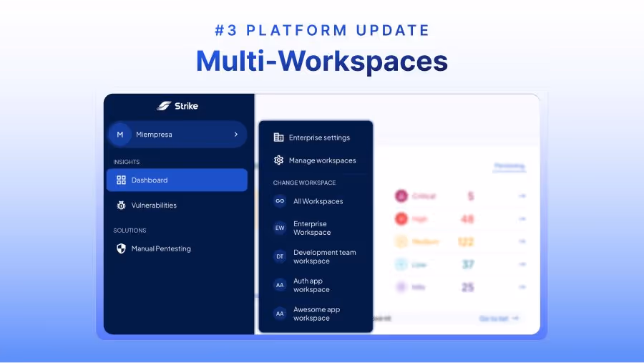
Task: Open the Miempresa workspace switcher
Action: pos(177,135)
